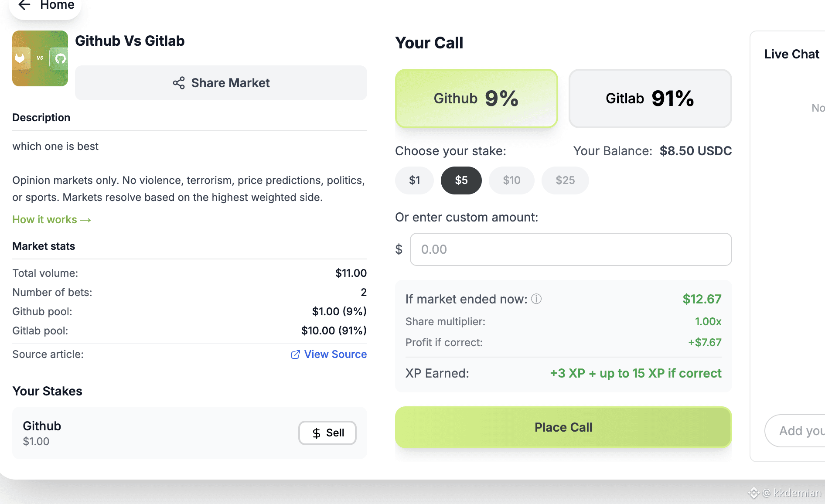Viewport: 825px width, 504px height.
Task: Focus the custom amount input field
Action: click(x=570, y=249)
